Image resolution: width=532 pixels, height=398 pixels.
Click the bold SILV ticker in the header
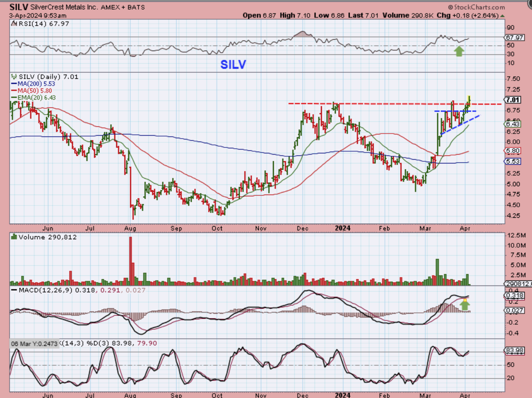19,8
